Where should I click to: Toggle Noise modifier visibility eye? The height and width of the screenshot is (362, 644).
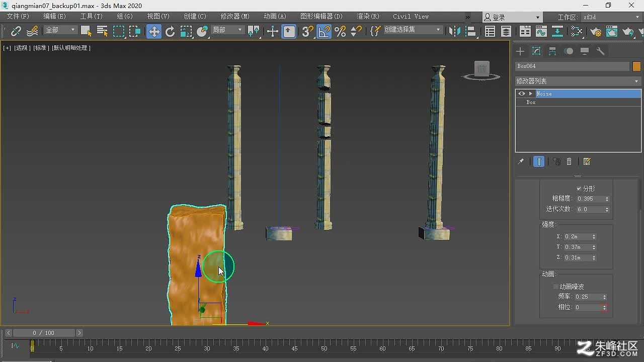[522, 94]
